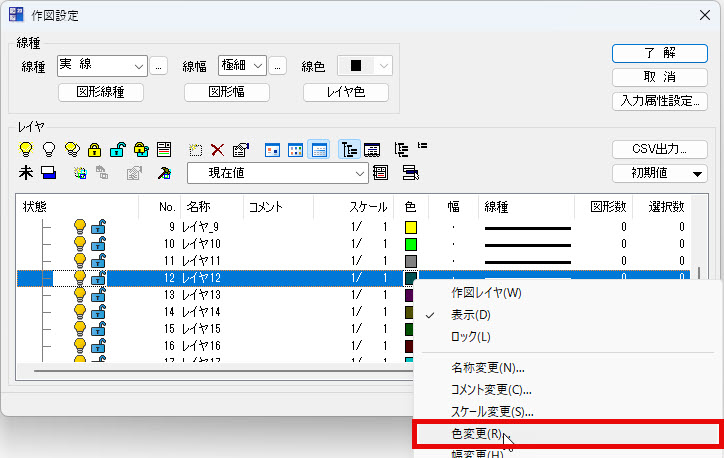
Task: Click the CSV出力 button
Action: point(659,149)
